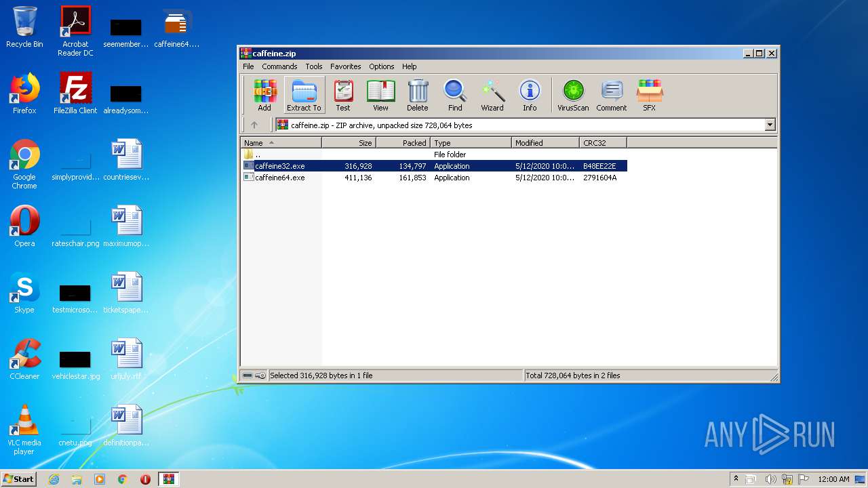Screen dimensions: 868x488
Task: Sort by the Modified column header
Action: click(x=545, y=142)
